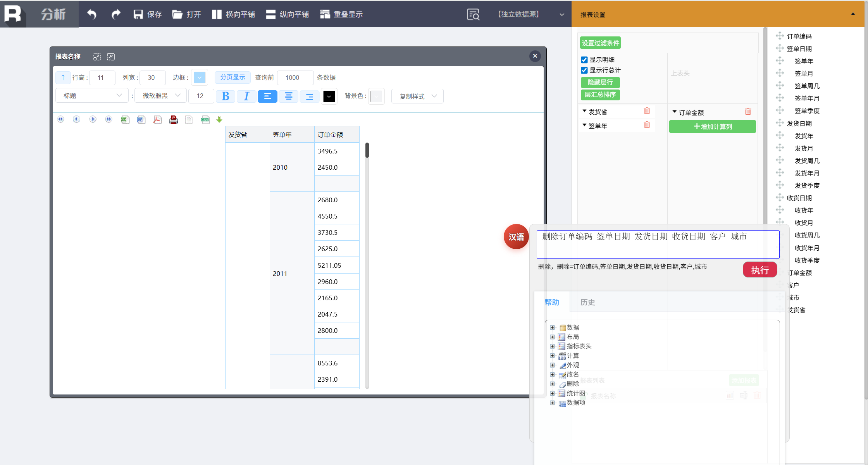Toggle bold text formatting
The image size is (868, 465).
click(225, 96)
